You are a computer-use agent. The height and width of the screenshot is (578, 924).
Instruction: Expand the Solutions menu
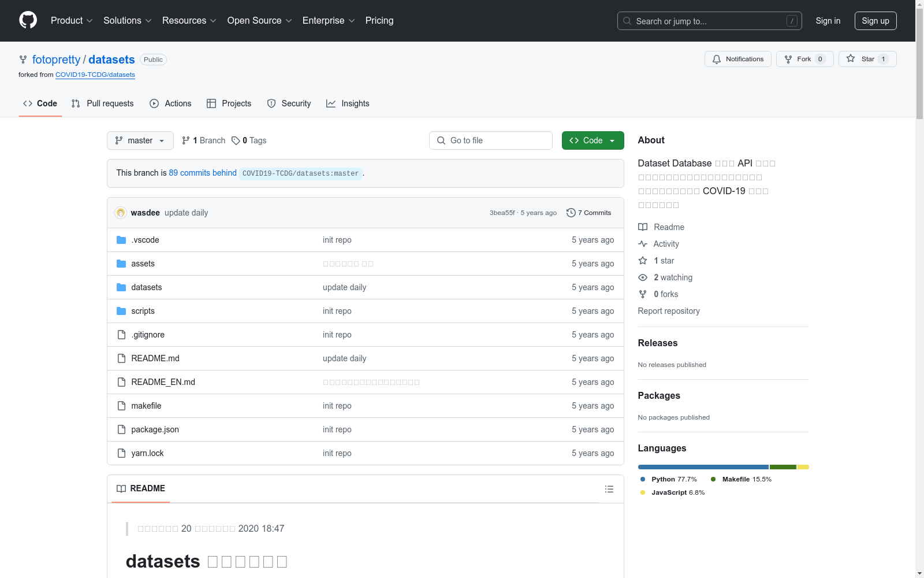click(x=128, y=21)
